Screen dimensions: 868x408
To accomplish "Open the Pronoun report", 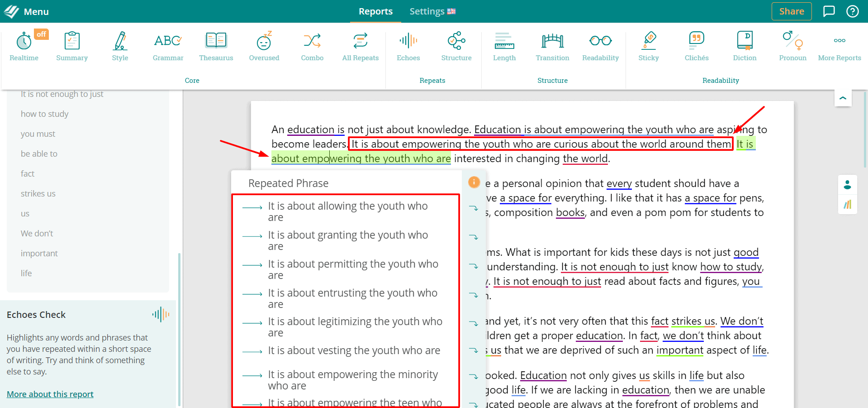I will click(x=792, y=46).
